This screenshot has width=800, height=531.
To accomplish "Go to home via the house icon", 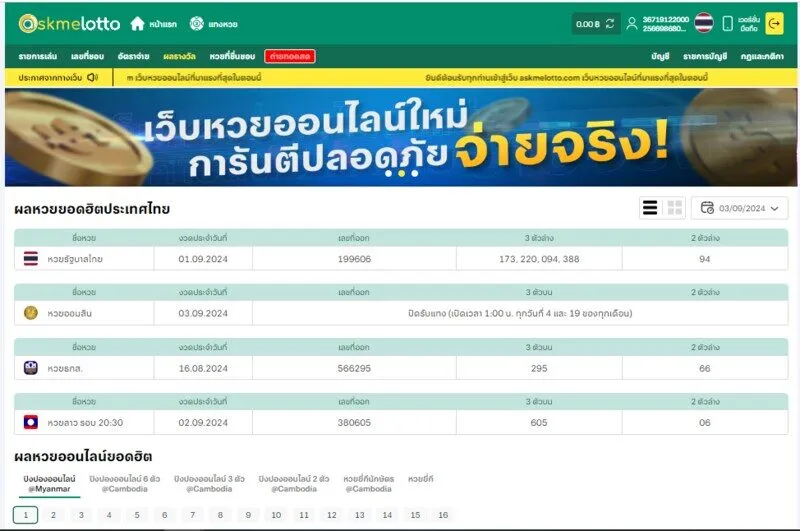I will [x=137, y=23].
